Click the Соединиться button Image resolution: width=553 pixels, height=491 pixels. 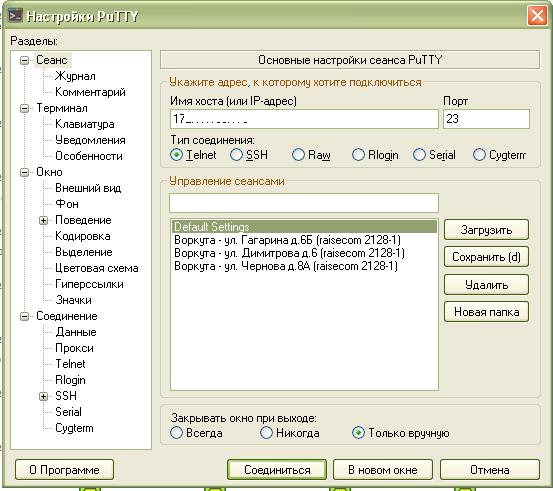277,470
